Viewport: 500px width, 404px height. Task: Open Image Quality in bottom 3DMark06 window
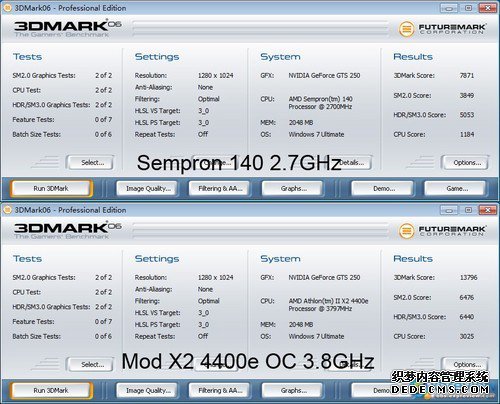tap(148, 391)
